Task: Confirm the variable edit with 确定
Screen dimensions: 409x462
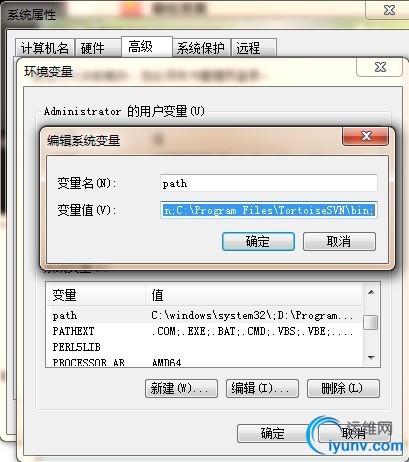Action: (258, 241)
